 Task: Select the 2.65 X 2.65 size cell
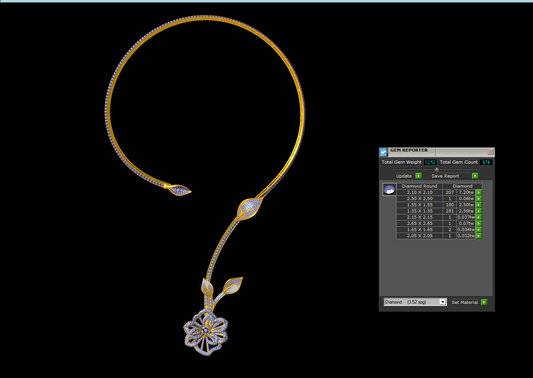tap(420, 223)
